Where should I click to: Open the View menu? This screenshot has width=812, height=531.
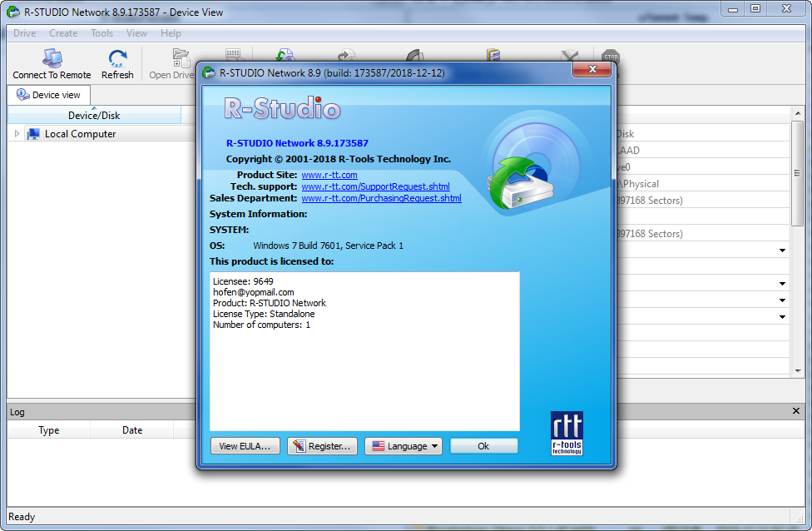tap(136, 33)
